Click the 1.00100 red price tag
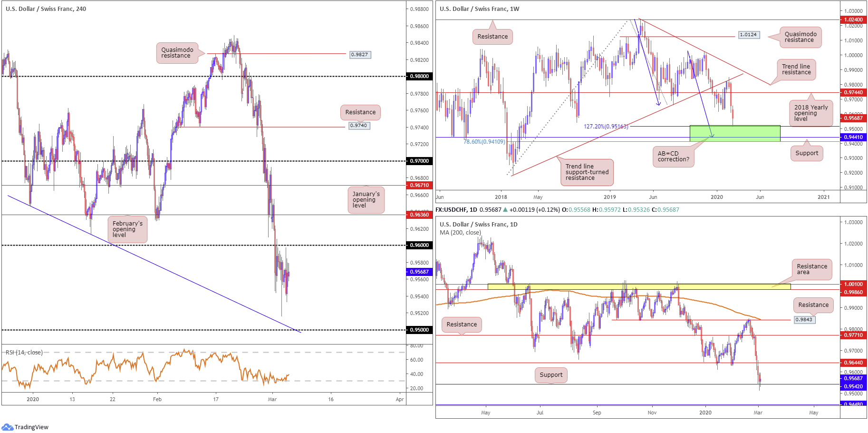This screenshot has width=868, height=433. click(853, 284)
